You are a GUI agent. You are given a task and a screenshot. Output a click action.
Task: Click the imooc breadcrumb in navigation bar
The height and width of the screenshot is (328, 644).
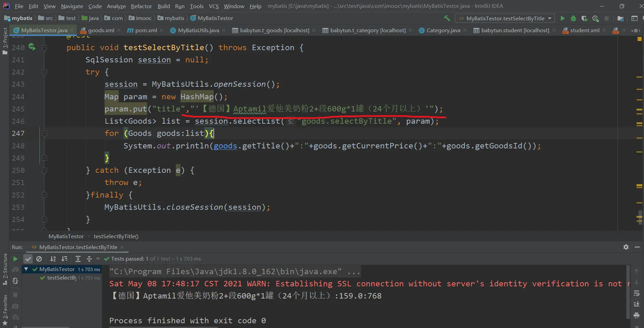(x=144, y=18)
